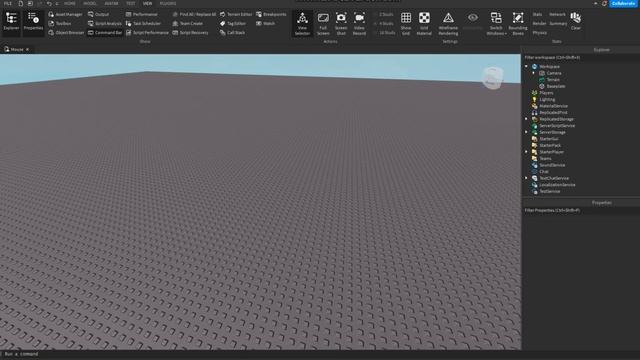Switch to the TEST tab
640x360 pixels.
tap(131, 3)
